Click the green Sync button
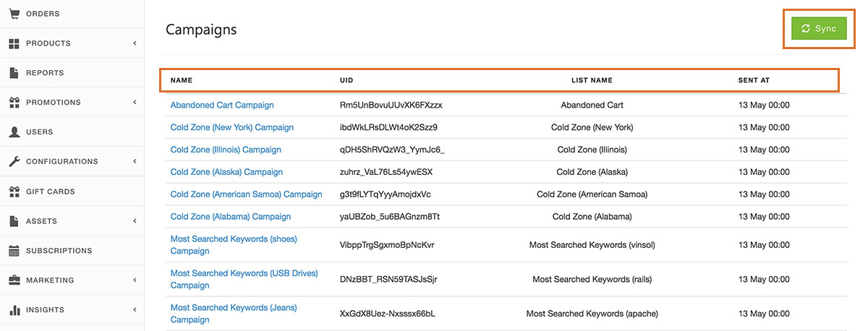This screenshot has height=331, width=868. click(x=819, y=29)
